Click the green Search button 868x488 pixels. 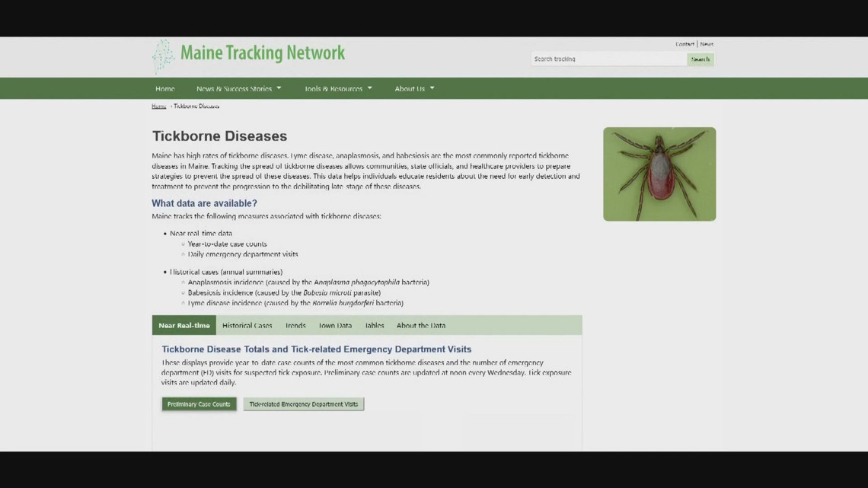[700, 59]
